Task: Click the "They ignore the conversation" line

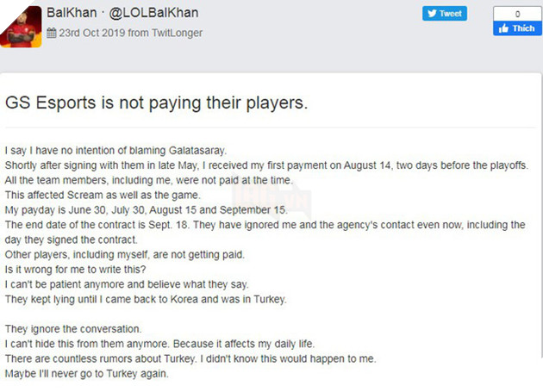Action: pyautogui.click(x=73, y=330)
